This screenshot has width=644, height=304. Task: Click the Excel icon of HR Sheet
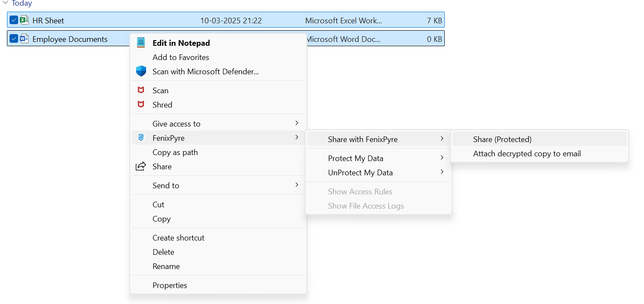[x=25, y=20]
